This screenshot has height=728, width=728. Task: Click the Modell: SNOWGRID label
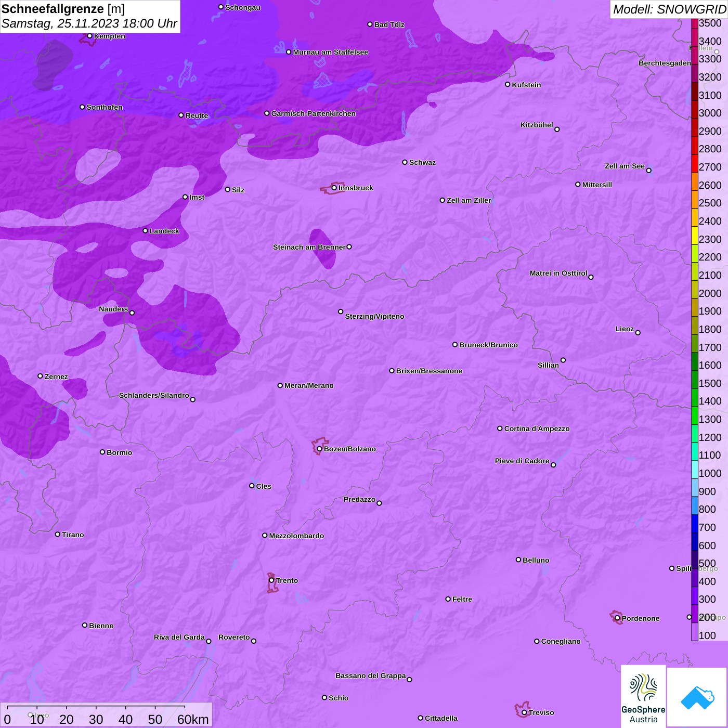point(669,9)
